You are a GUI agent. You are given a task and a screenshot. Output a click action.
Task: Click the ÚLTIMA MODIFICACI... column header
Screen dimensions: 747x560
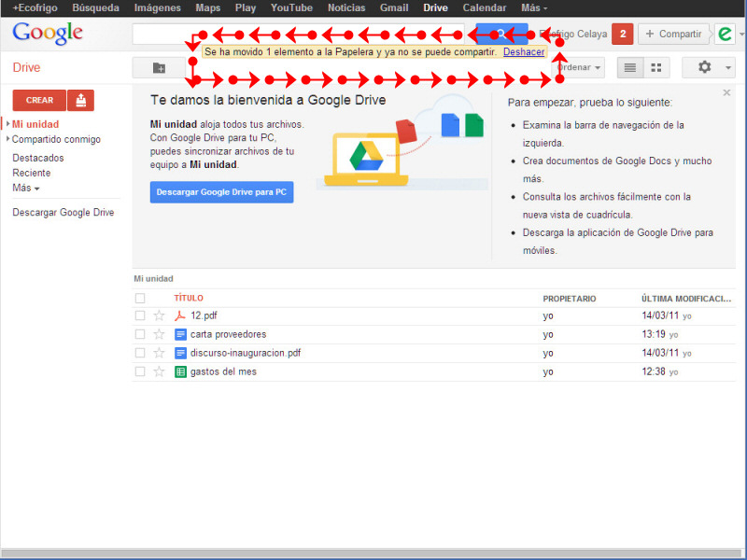click(686, 299)
